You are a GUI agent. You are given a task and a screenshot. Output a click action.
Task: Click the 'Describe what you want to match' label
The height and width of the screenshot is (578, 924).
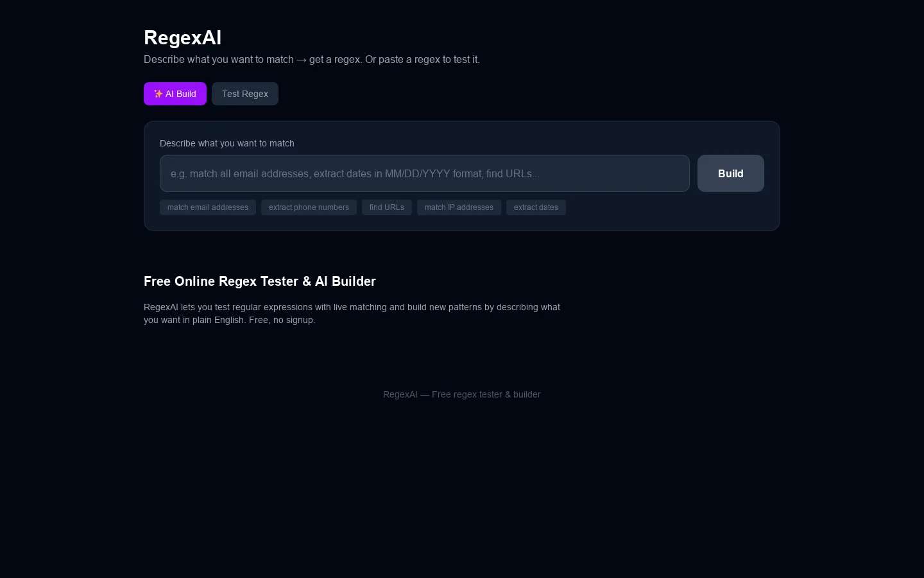pos(227,143)
